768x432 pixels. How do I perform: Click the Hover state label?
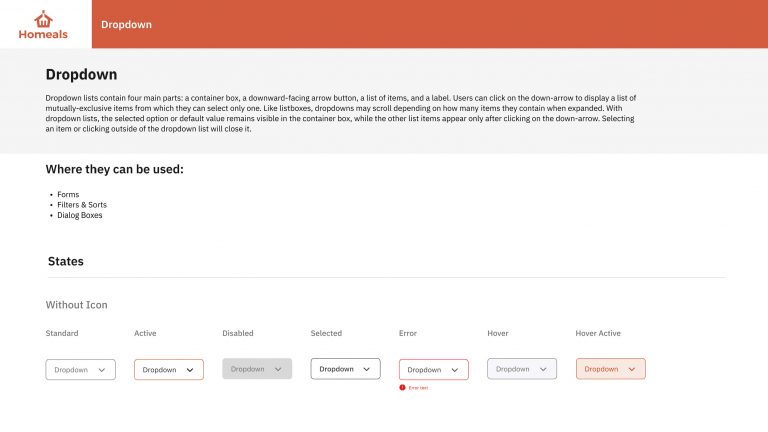(498, 333)
